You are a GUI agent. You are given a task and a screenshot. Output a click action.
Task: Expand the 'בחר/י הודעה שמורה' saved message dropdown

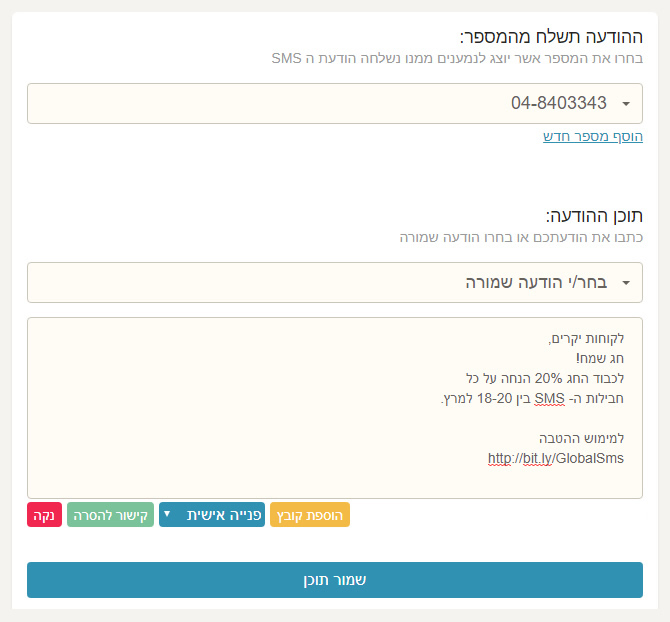point(335,282)
